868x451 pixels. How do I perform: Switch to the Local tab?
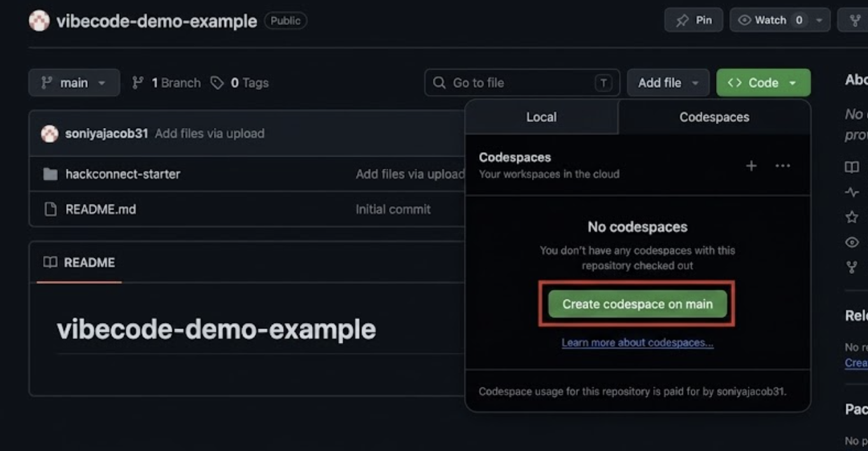(541, 117)
